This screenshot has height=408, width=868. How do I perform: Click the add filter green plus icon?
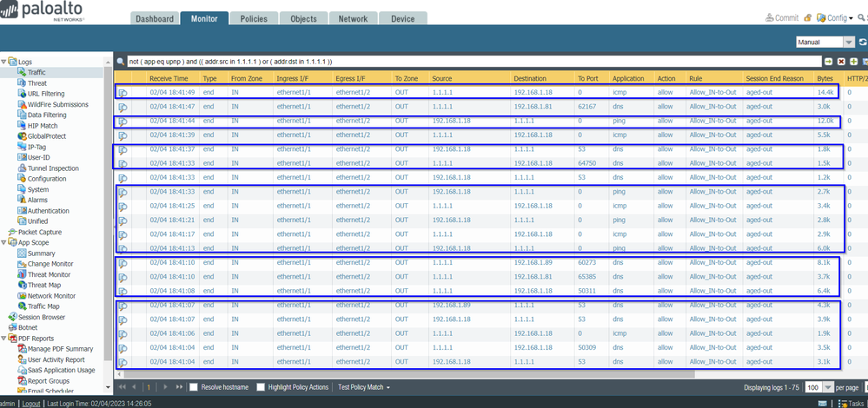854,62
